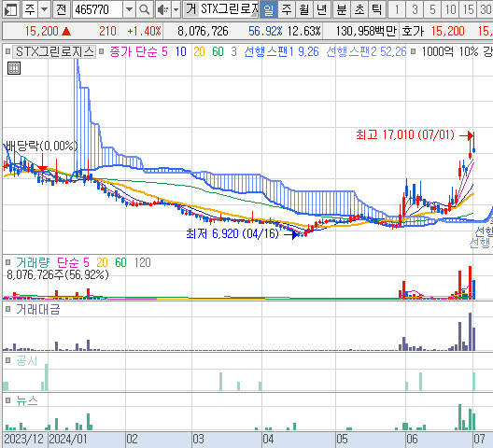Click inside the stock code field 465770
493x448 pixels.
point(97,9)
